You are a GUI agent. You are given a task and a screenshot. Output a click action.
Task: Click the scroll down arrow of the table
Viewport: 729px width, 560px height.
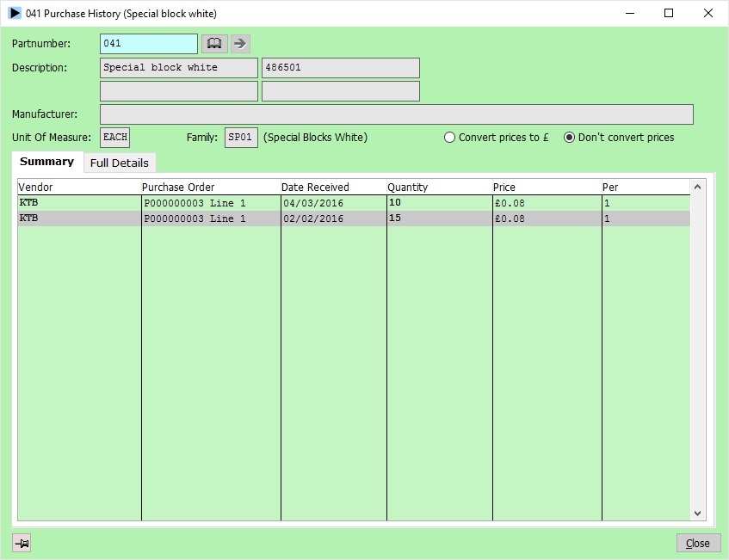[697, 513]
